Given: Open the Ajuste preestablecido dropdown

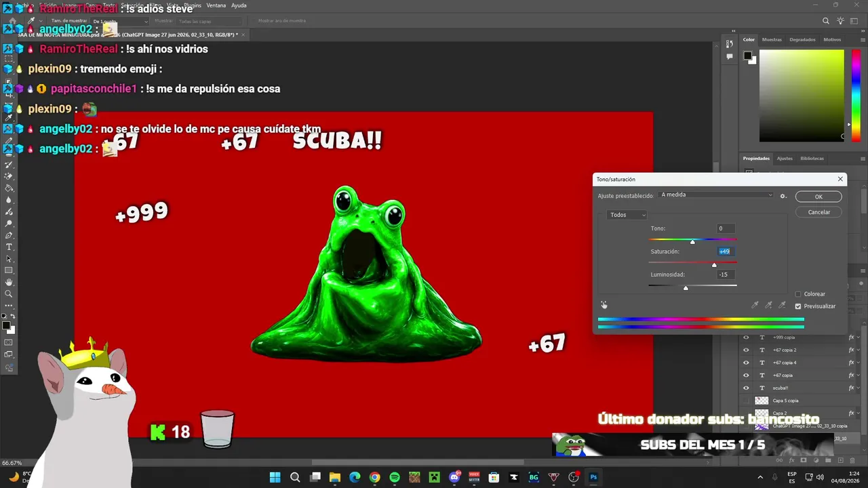Looking at the screenshot, I should pos(716,195).
